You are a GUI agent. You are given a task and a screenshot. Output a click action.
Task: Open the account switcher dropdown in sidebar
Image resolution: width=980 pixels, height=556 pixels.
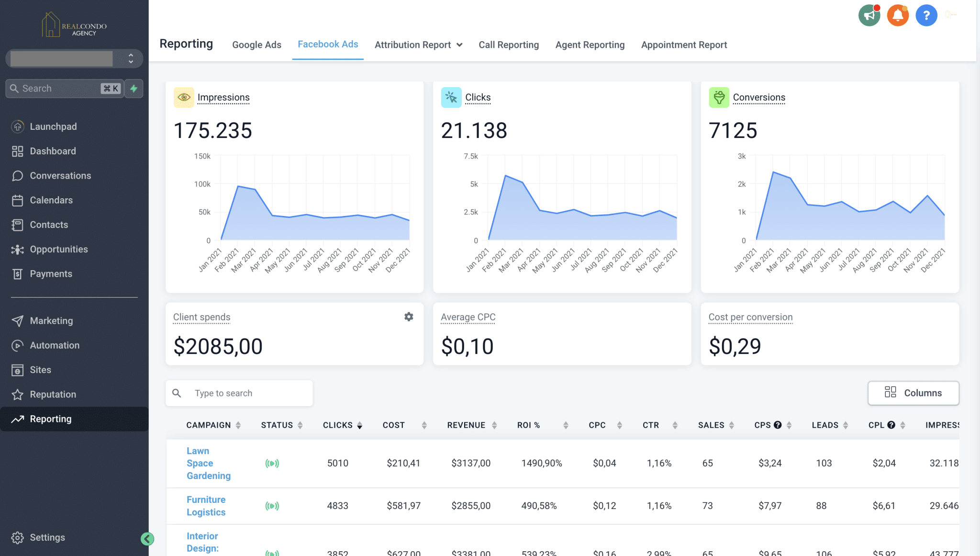pyautogui.click(x=74, y=58)
